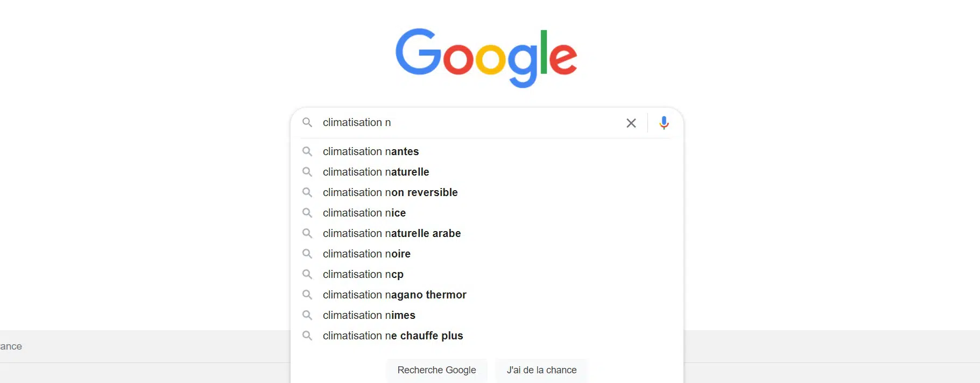Click the search icon beside 'climatisation nantes'
Screen dimensions: 980x383
coord(307,151)
